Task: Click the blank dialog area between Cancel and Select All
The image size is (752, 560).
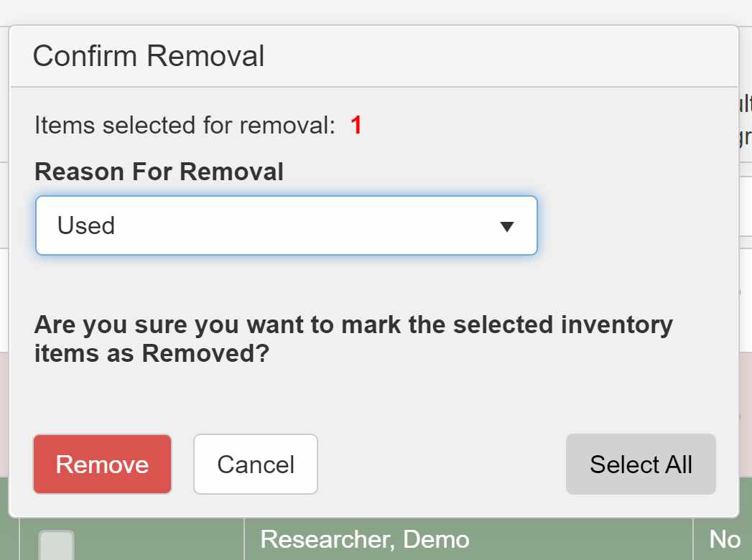Action: (442, 465)
